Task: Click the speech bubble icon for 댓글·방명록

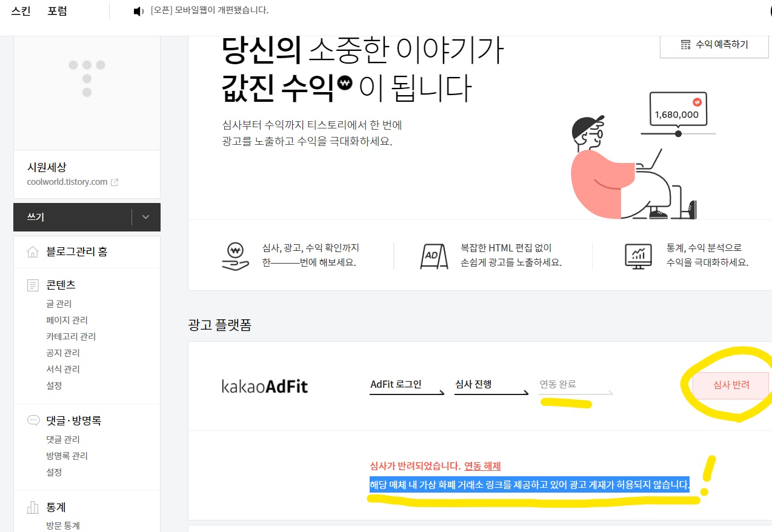Action: (33, 421)
